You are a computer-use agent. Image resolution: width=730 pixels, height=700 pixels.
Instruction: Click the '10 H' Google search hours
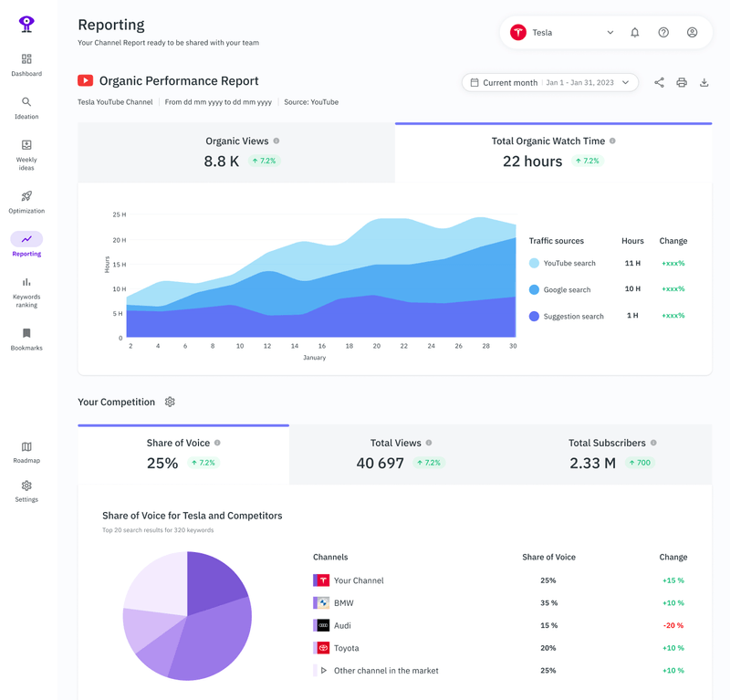click(632, 288)
